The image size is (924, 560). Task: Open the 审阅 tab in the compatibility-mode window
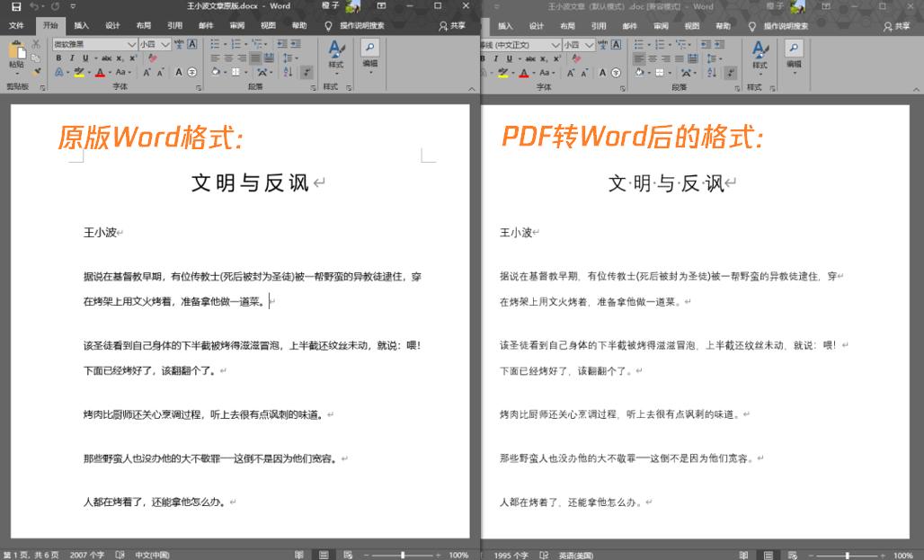(660, 26)
